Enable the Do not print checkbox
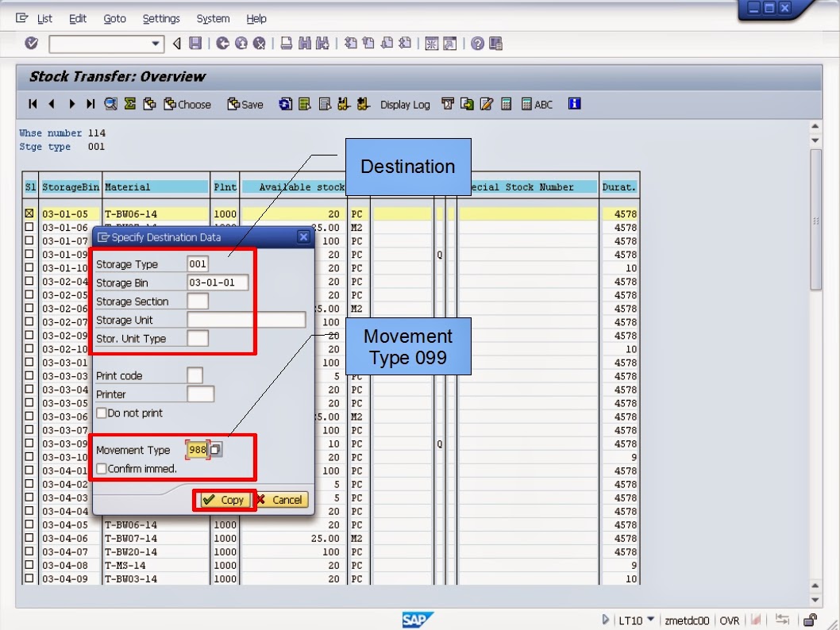The image size is (840, 630). pyautogui.click(x=102, y=412)
